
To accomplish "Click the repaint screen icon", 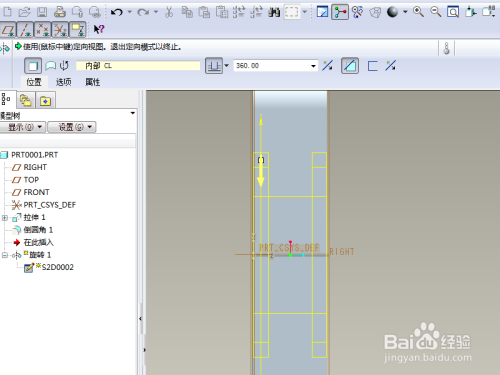I will [322, 12].
